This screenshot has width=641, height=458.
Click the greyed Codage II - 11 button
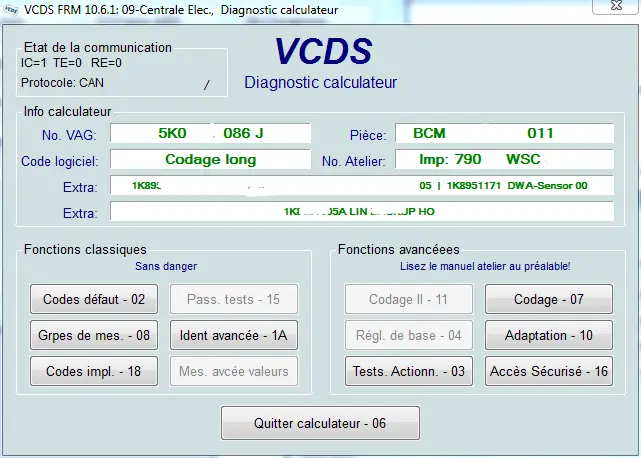(x=409, y=299)
